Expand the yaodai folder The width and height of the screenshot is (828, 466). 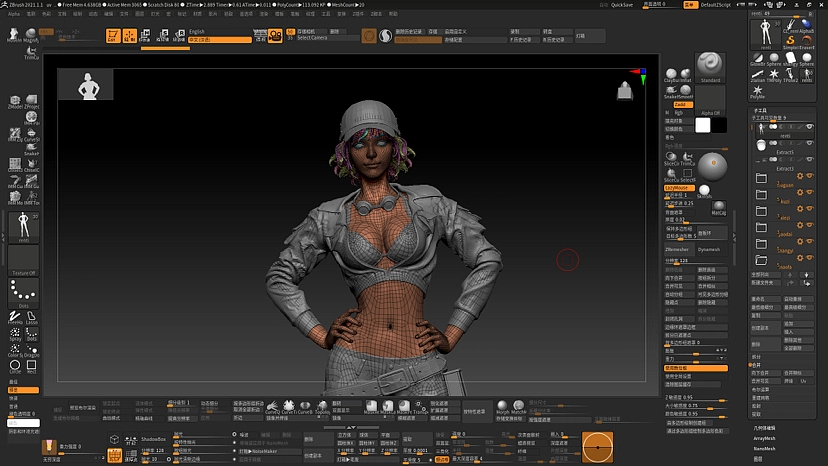[x=761, y=227]
